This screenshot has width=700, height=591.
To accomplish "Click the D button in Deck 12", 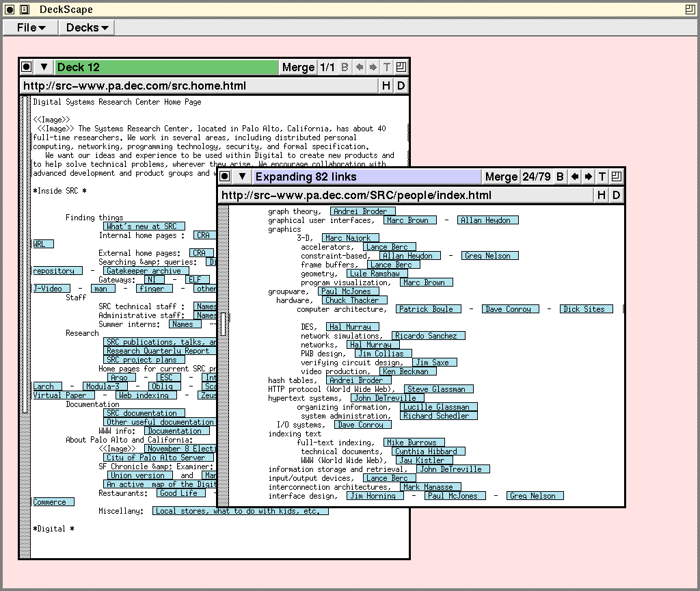I will click(x=401, y=86).
